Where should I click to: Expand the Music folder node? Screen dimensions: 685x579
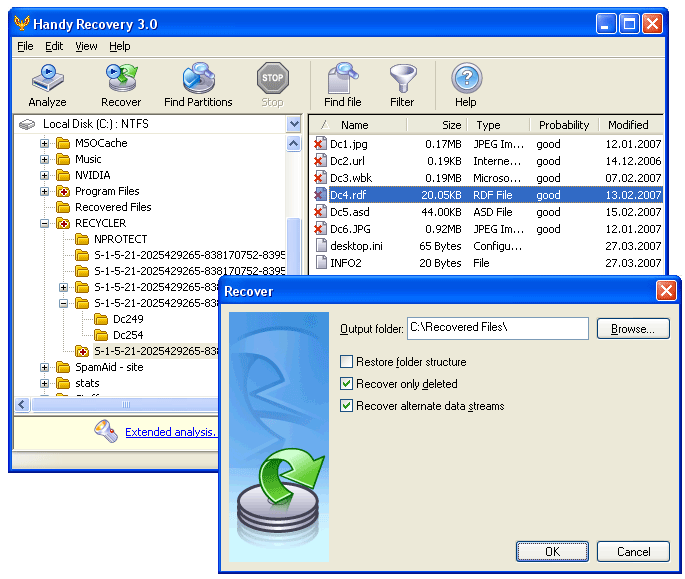click(45, 159)
